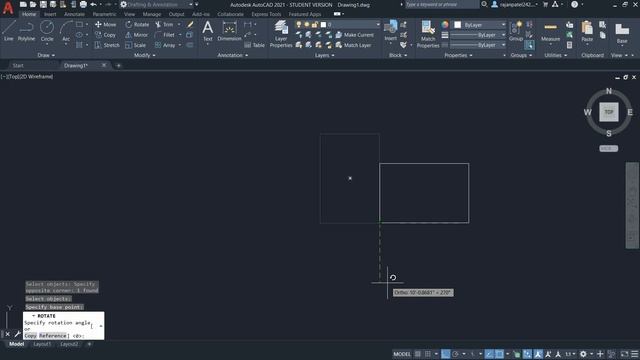Expand the Properties panel

click(458, 55)
